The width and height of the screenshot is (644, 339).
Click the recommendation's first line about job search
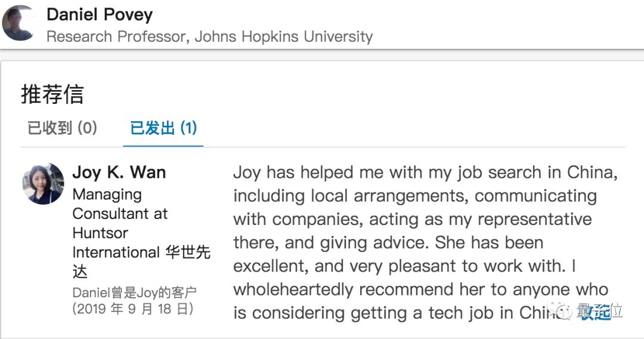pyautogui.click(x=426, y=172)
